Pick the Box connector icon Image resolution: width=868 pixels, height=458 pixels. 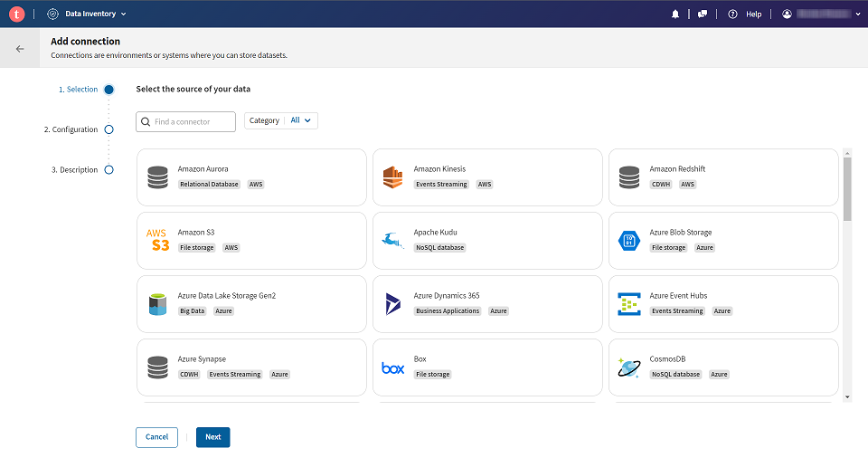point(392,367)
